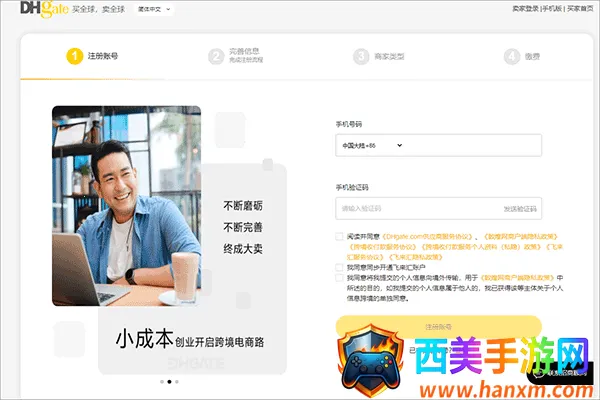Click step 1 circle icon 注册账号

click(75, 57)
